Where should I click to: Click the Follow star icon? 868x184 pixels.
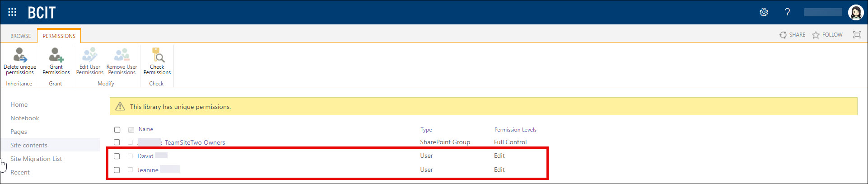(816, 35)
